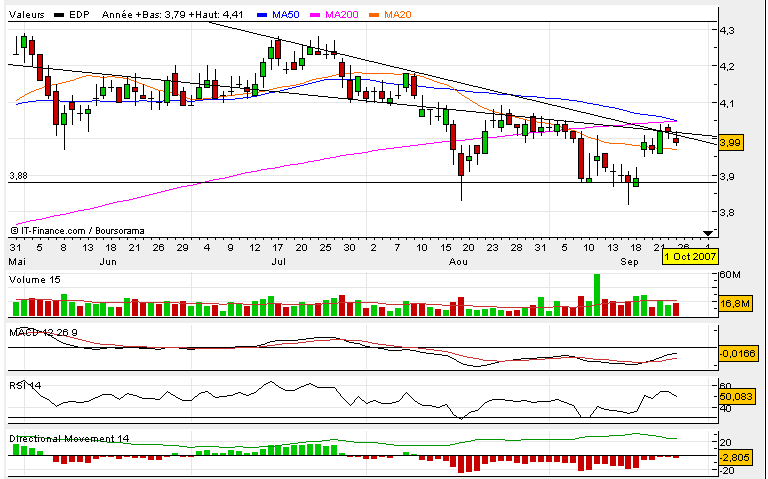The image size is (768, 479).
Task: Select the magenta MA200 legend entry
Action: 335,15
